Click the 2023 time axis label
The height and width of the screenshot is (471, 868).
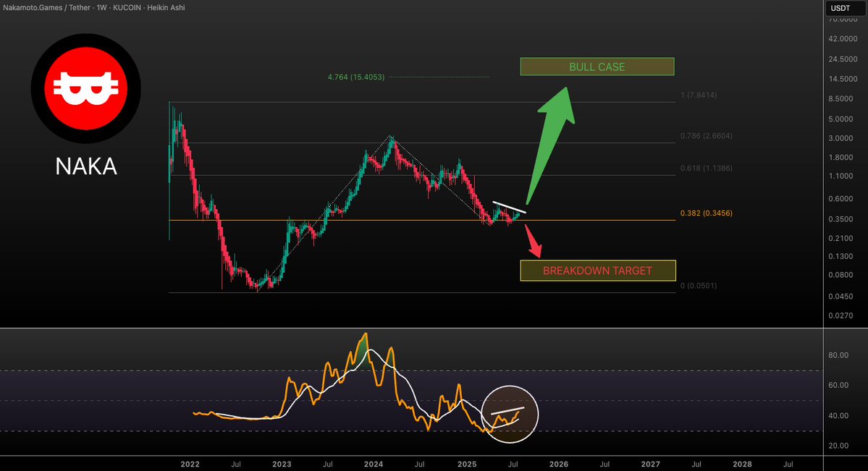click(x=282, y=464)
